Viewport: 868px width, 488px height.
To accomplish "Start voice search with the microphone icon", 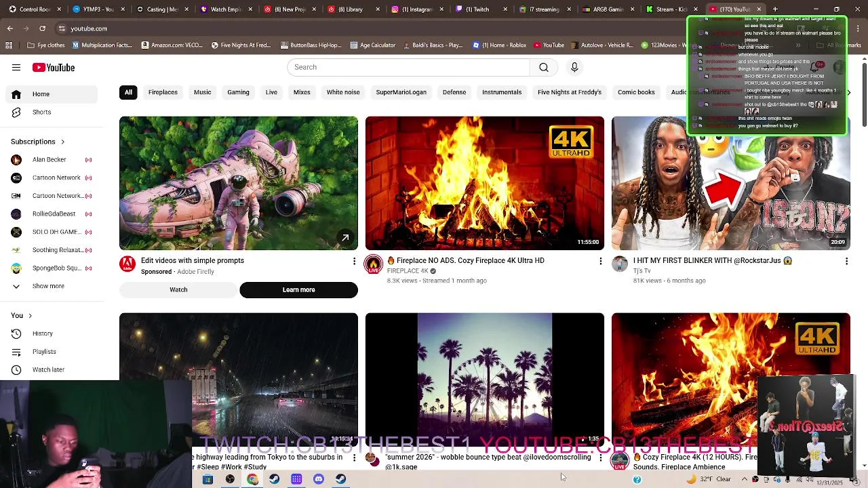I will [x=574, y=67].
